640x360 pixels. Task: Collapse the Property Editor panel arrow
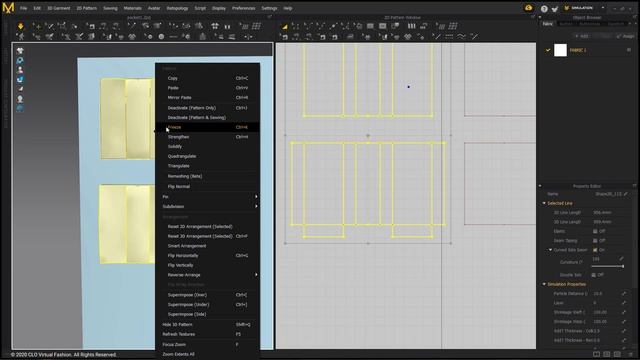click(x=540, y=186)
